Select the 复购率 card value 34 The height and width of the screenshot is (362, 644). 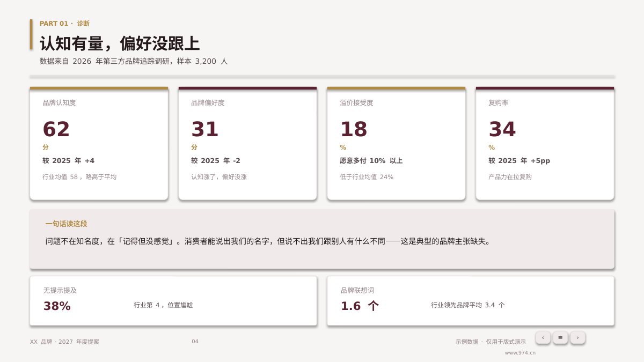502,129
